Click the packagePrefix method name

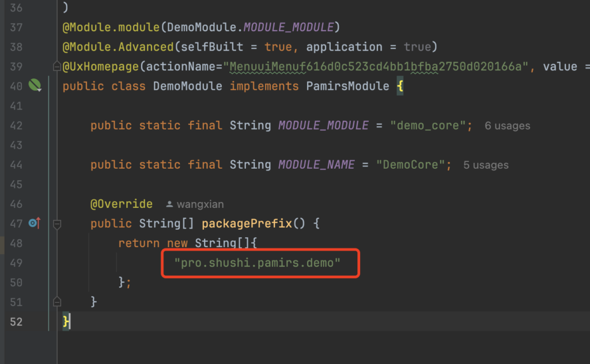pos(247,223)
